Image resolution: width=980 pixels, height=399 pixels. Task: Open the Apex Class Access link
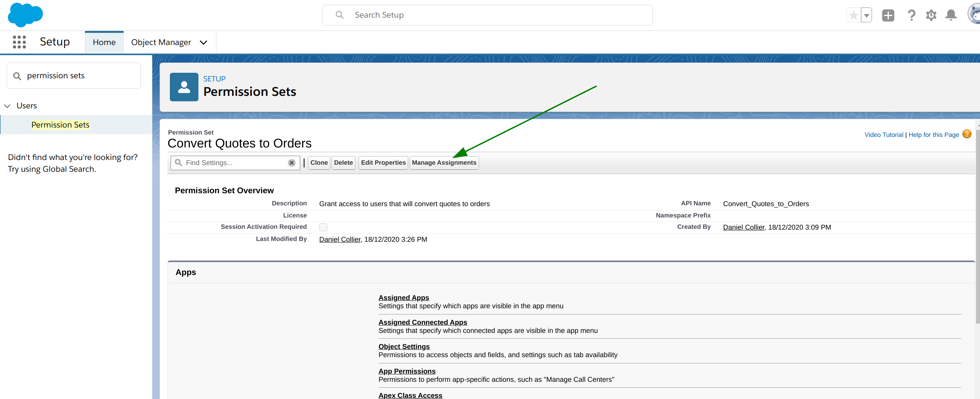click(410, 395)
